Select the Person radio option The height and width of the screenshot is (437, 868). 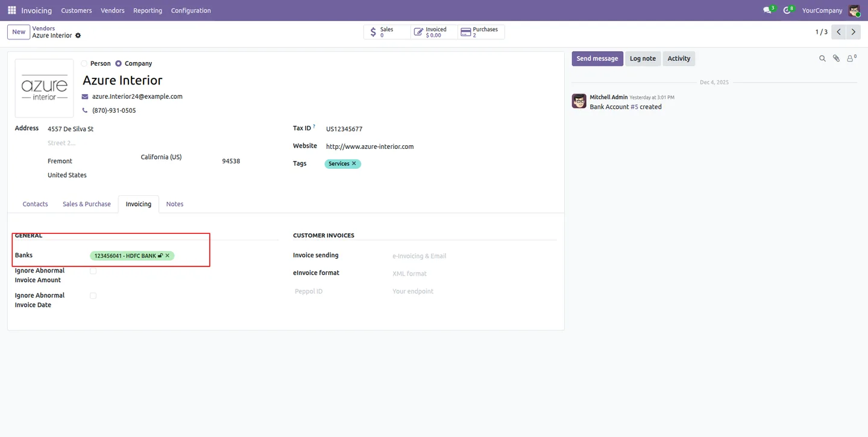tap(84, 63)
